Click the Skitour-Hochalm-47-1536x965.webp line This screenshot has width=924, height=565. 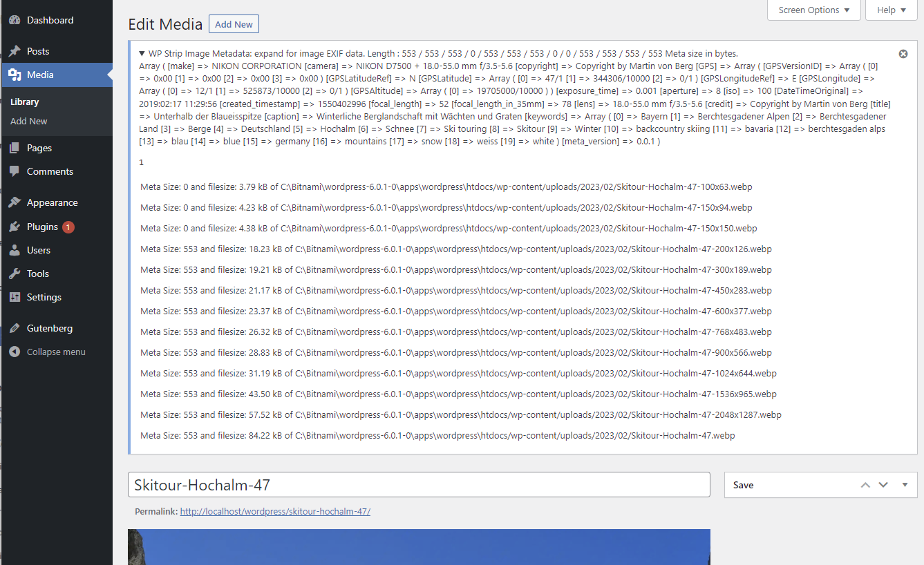pos(458,394)
